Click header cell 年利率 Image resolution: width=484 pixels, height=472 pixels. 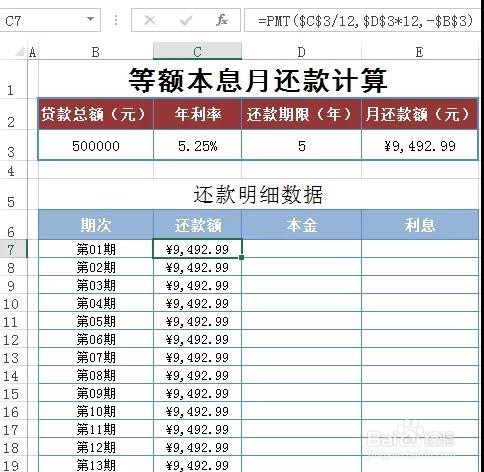coord(197,114)
